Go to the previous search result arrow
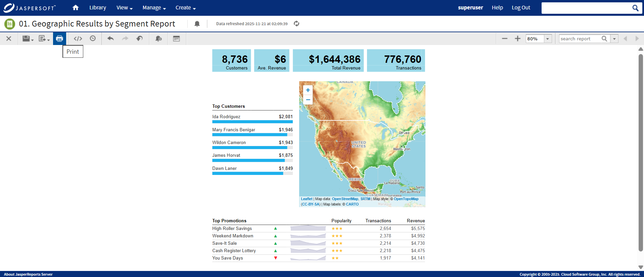The height and width of the screenshot is (277, 644). 625,39
